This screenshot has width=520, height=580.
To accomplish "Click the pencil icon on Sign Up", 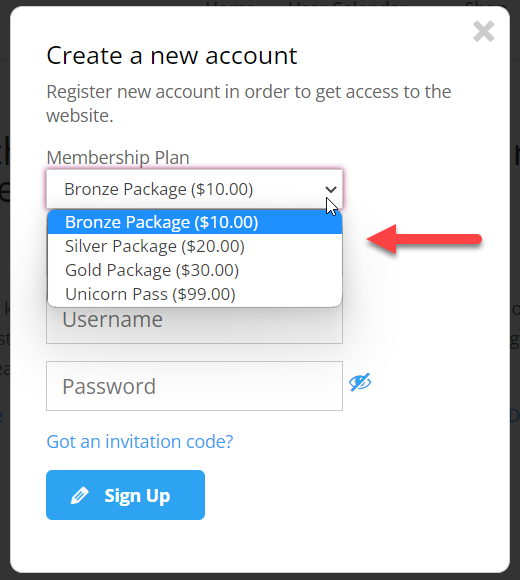I will 80,495.
